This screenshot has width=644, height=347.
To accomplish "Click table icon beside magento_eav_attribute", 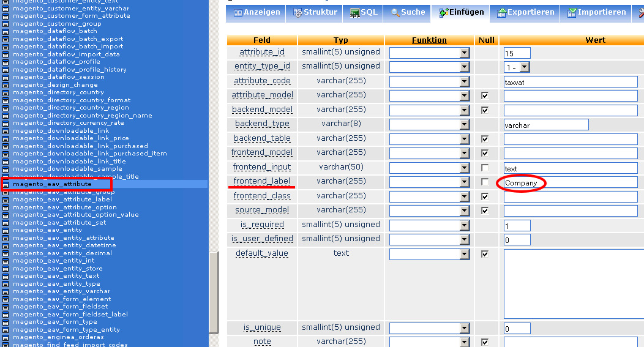I will click(6, 185).
